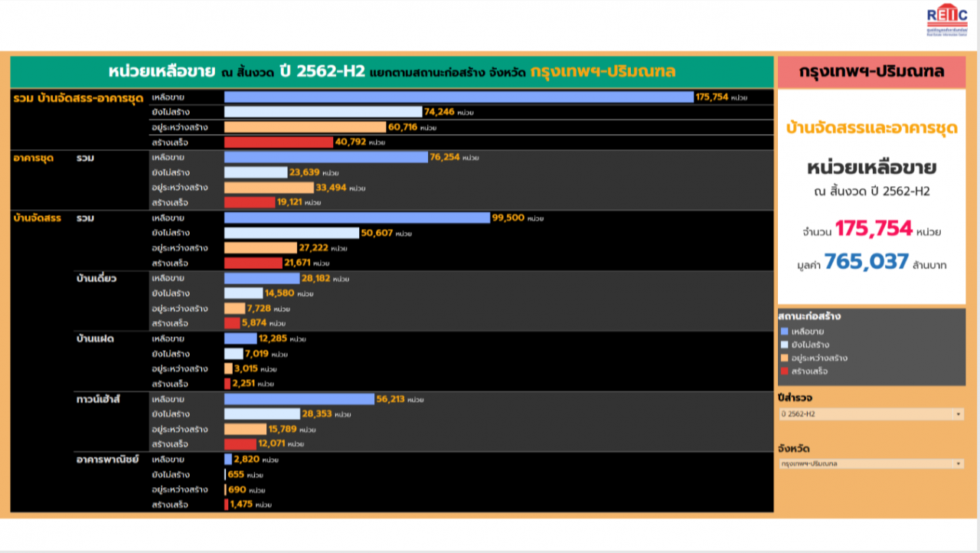Click the 5,874 value label

254,323
